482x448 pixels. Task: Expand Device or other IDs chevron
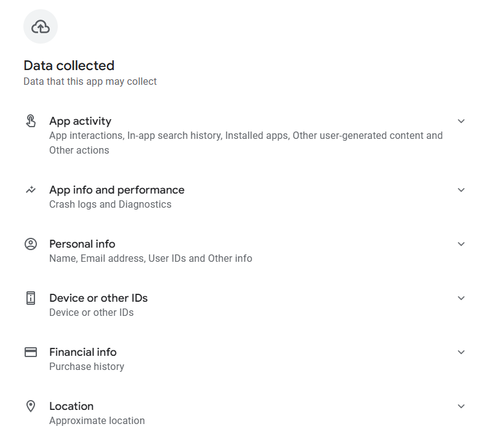click(461, 298)
